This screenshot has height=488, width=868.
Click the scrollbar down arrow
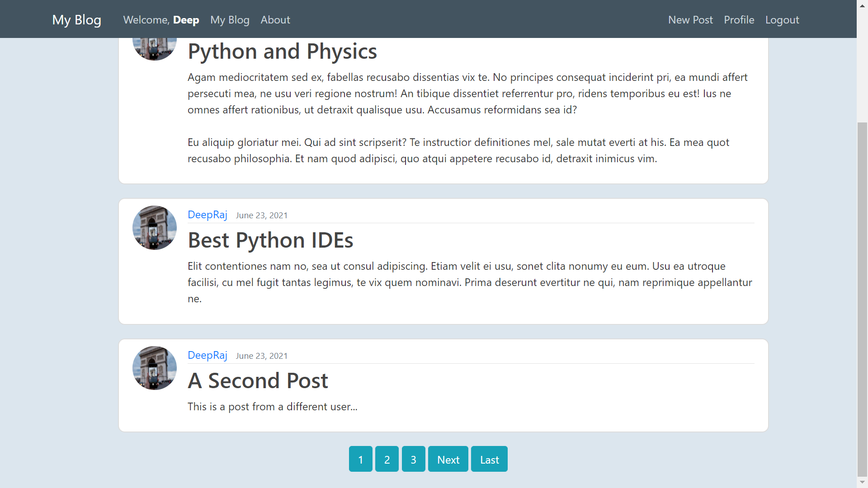tap(862, 483)
